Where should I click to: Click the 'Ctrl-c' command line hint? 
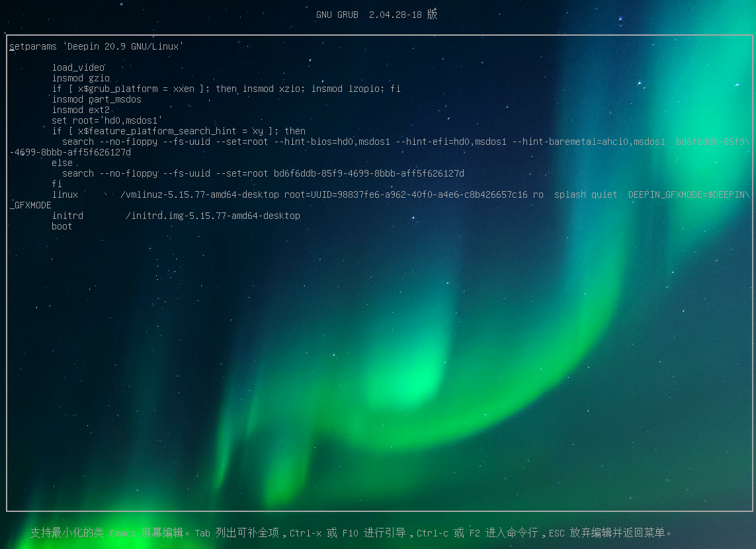[x=433, y=533]
